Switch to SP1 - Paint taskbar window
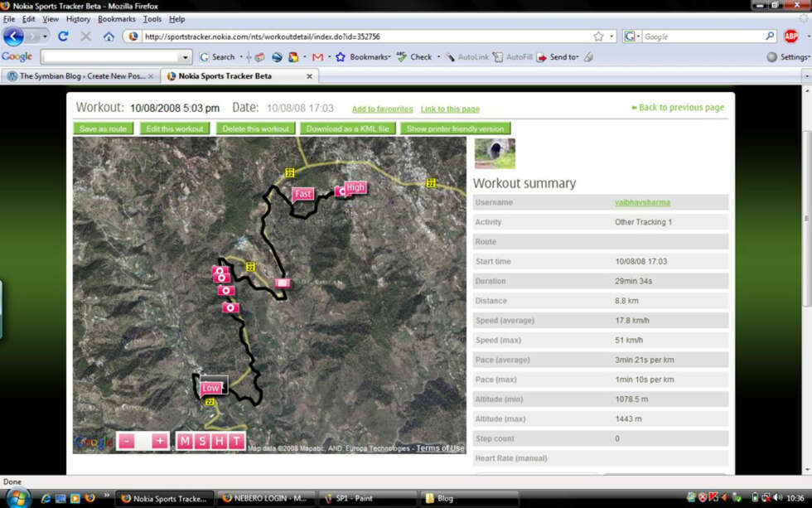Viewport: 812px width, 508px height. 368,498
